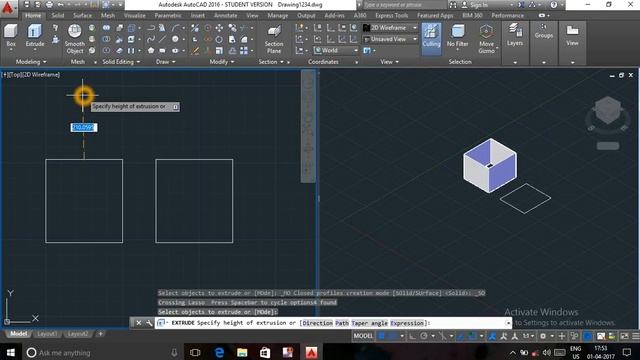Choose the Path option in command line

342,323
